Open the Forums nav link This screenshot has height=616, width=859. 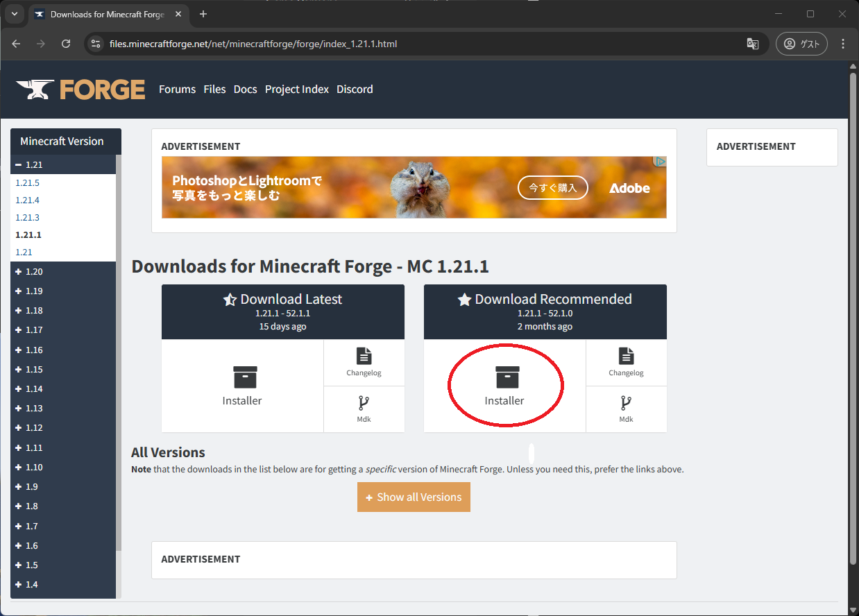(177, 89)
